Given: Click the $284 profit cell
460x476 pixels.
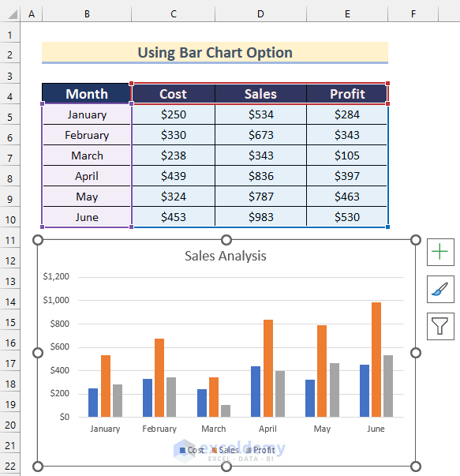Looking at the screenshot, I should tap(347, 114).
